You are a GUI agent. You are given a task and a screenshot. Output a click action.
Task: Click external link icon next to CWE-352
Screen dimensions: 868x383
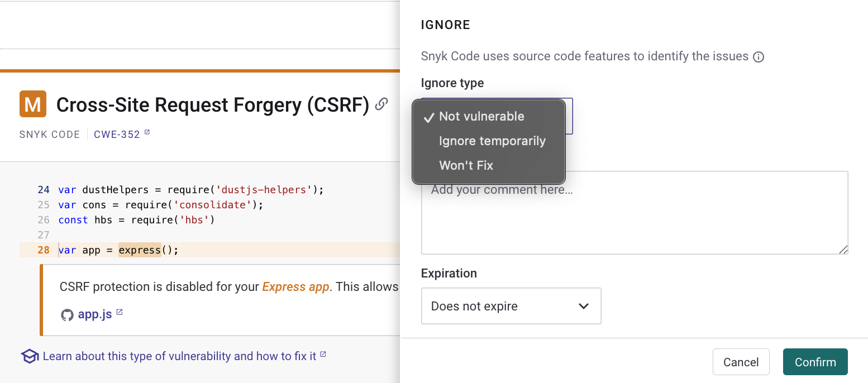click(x=147, y=133)
